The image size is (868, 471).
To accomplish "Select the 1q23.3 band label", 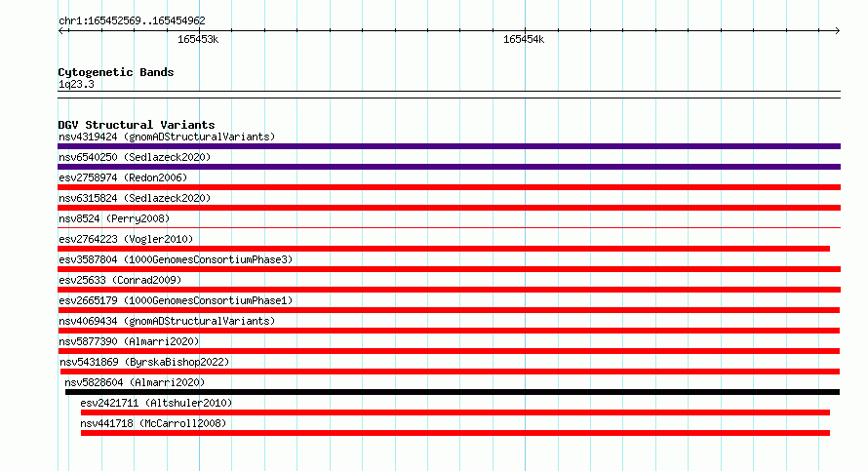I will [76, 84].
